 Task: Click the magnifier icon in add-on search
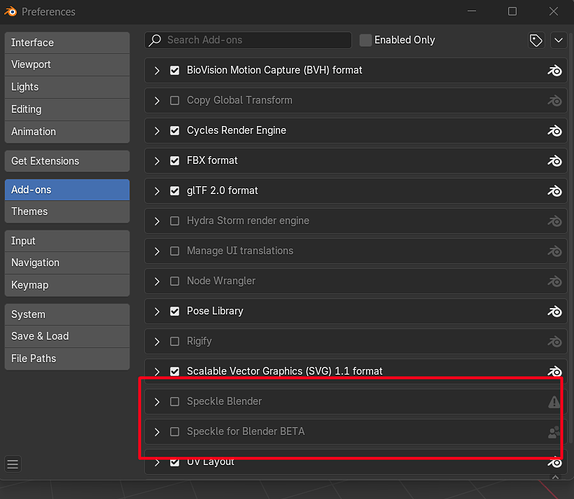(x=155, y=40)
